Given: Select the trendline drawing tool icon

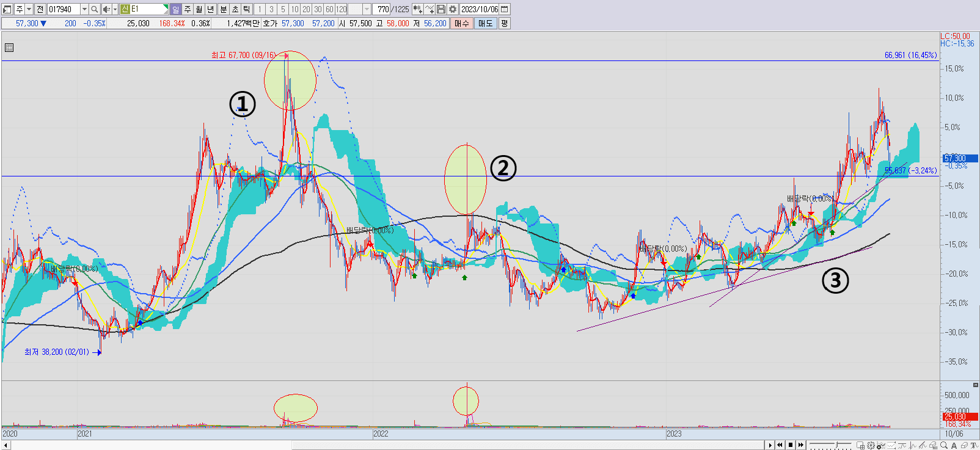Looking at the screenshot, I should [923, 445].
